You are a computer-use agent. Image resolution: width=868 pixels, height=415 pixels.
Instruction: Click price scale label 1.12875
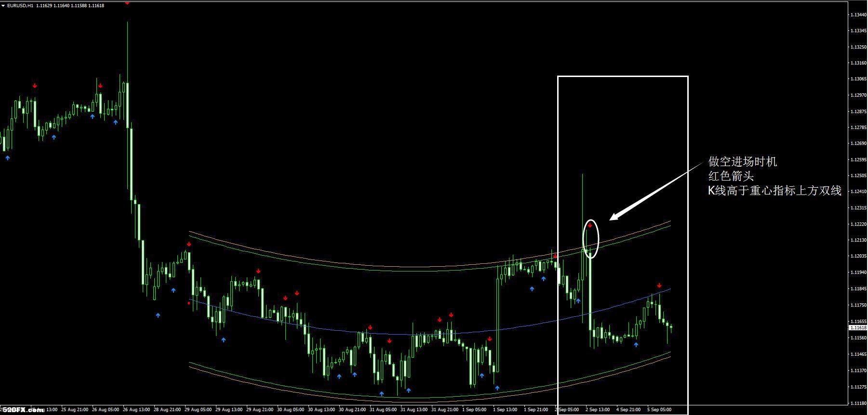(858, 112)
